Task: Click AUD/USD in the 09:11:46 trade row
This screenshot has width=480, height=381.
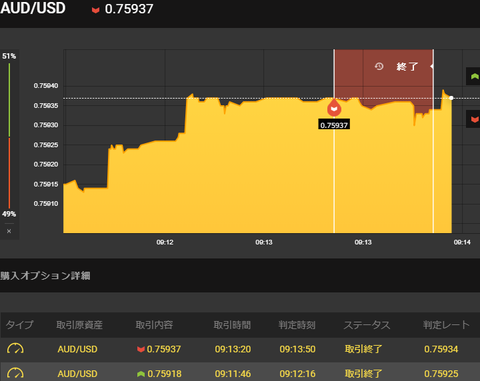Action: click(x=77, y=374)
